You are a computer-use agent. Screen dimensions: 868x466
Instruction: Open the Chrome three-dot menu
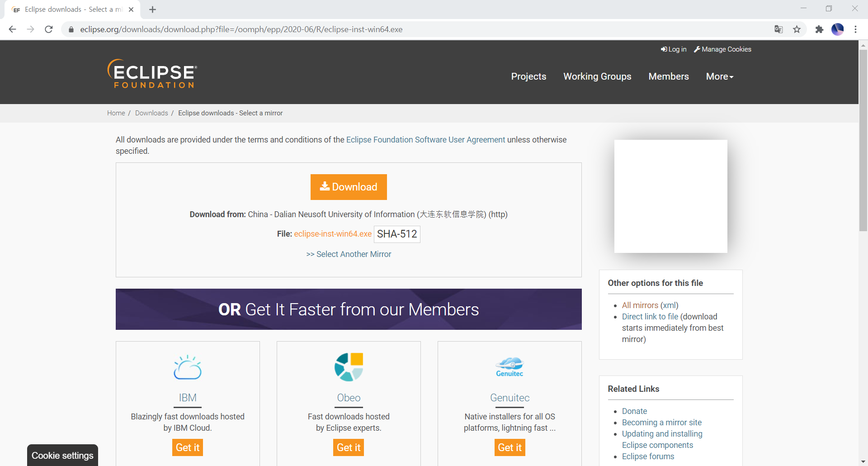pos(855,29)
